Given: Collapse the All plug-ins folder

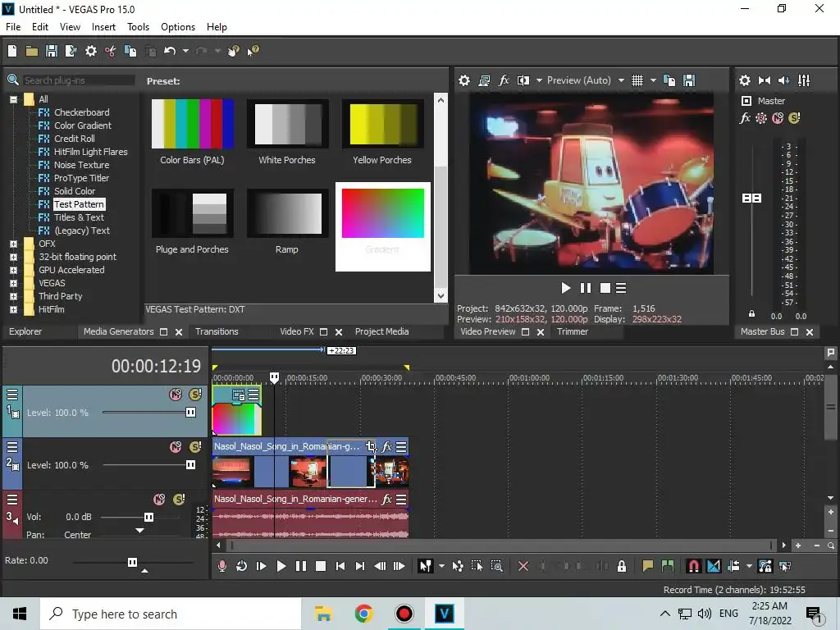Looking at the screenshot, I should (13, 99).
